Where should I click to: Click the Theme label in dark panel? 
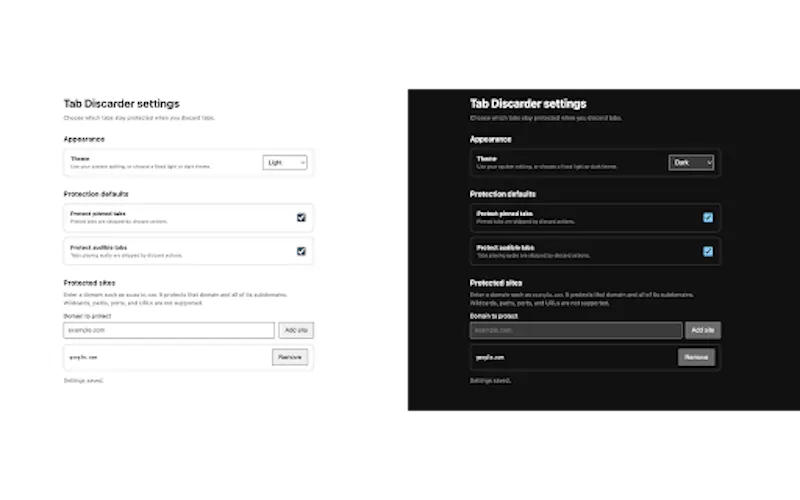486,159
